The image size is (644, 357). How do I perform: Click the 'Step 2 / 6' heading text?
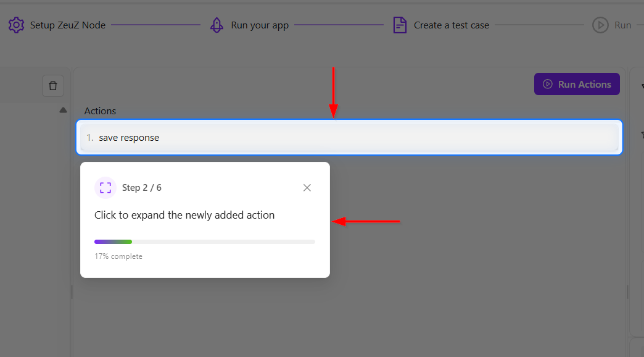pos(142,188)
